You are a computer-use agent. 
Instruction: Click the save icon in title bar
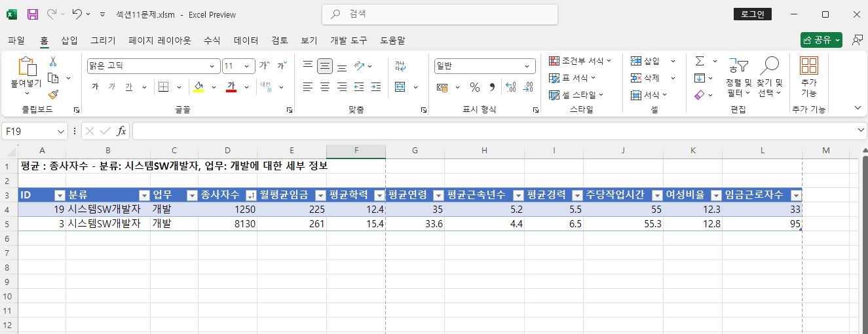click(x=33, y=14)
